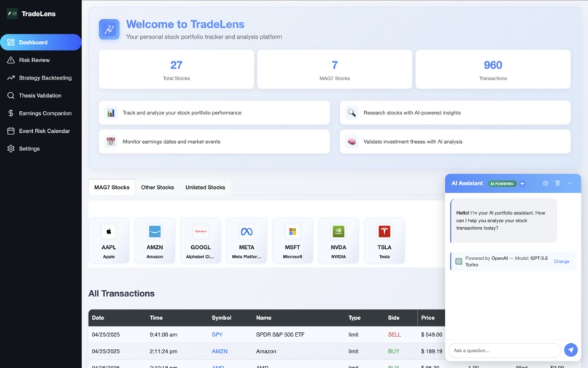Select the META Platforms stock card
This screenshot has height=368, width=588.
tap(247, 241)
